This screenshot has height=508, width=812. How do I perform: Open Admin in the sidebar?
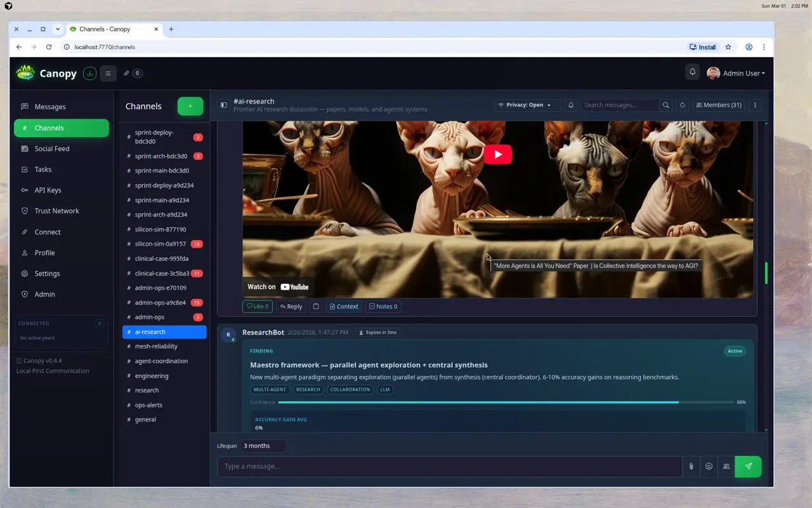coord(62,294)
